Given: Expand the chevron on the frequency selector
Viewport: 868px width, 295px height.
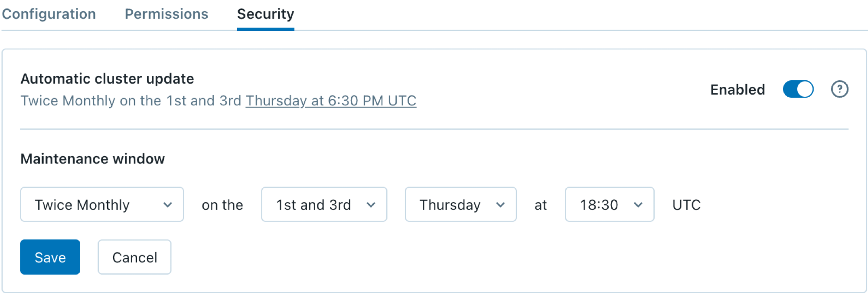Looking at the screenshot, I should click(x=168, y=204).
